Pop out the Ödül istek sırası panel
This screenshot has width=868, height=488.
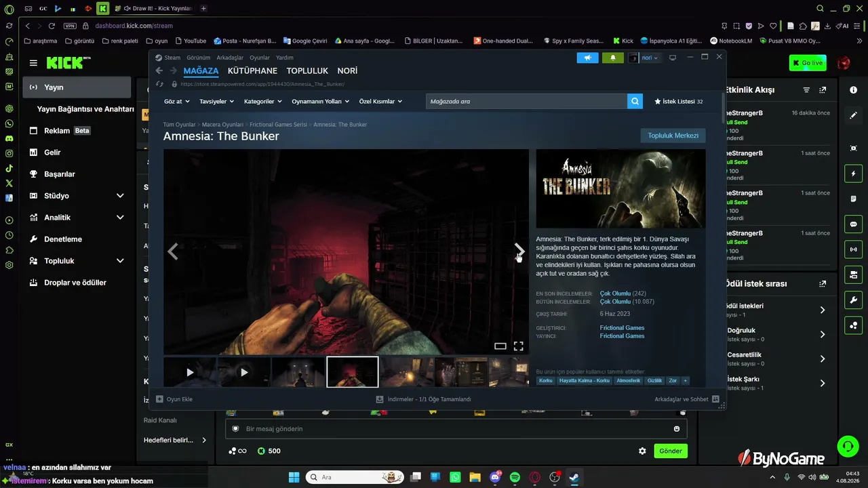pyautogui.click(x=823, y=284)
